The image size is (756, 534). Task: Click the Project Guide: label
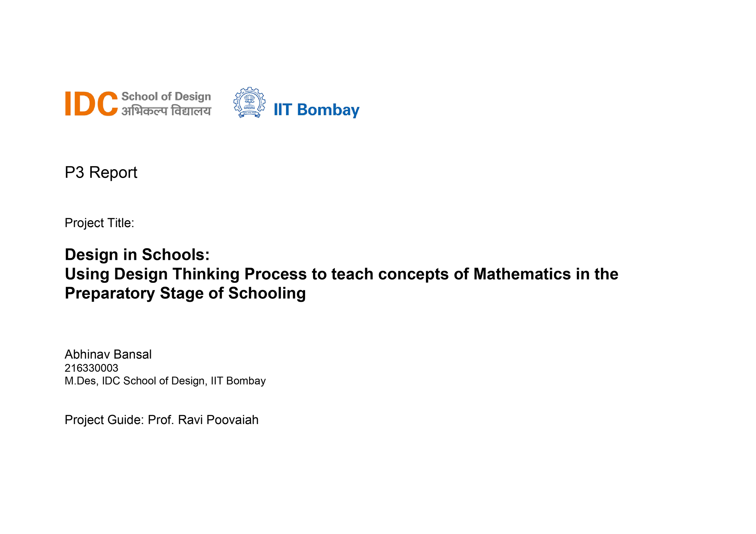click(x=104, y=420)
